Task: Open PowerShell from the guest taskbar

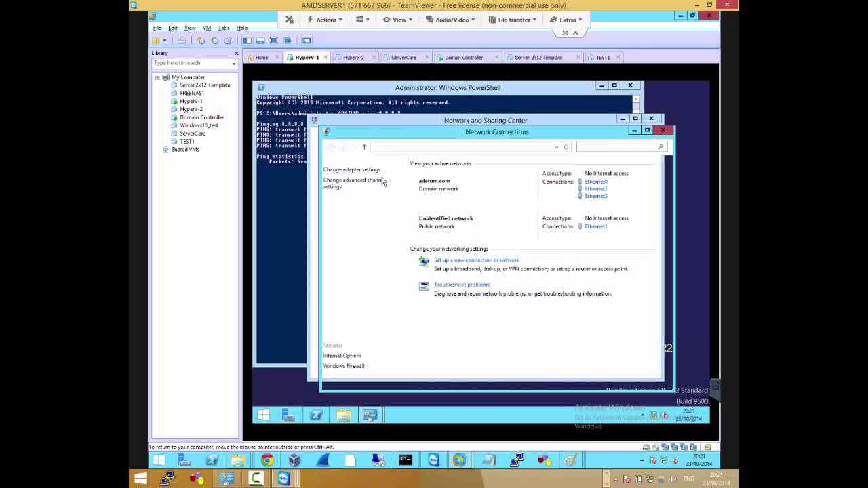Action: click(316, 415)
